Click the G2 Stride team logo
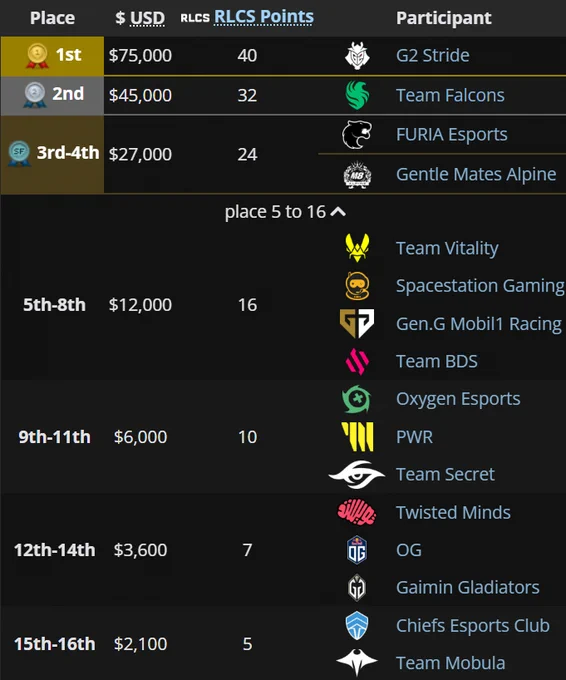Image resolution: width=566 pixels, height=680 pixels. [357, 56]
